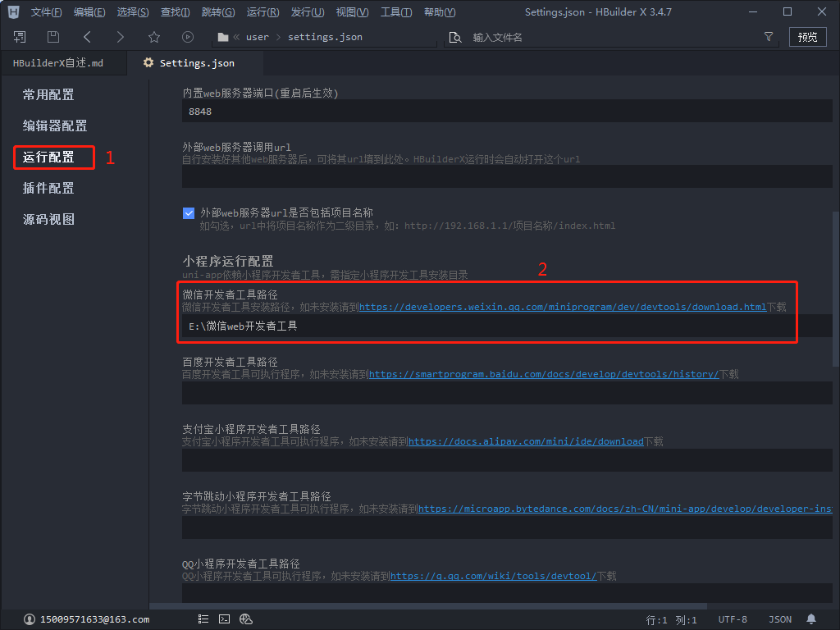
Task: Click the bookmark star icon
Action: tap(154, 37)
